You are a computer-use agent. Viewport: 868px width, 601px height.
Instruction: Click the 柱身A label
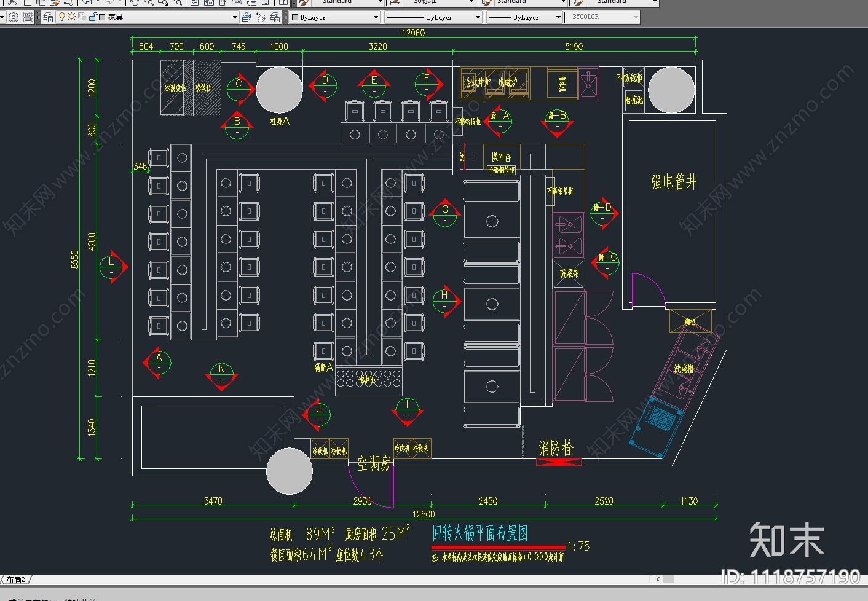pyautogui.click(x=280, y=122)
